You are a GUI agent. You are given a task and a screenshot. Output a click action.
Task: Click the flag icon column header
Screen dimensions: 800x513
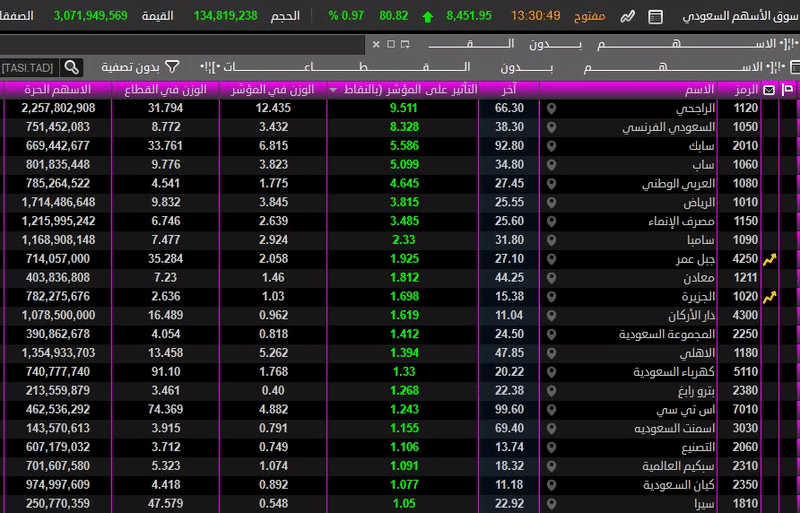(x=787, y=89)
